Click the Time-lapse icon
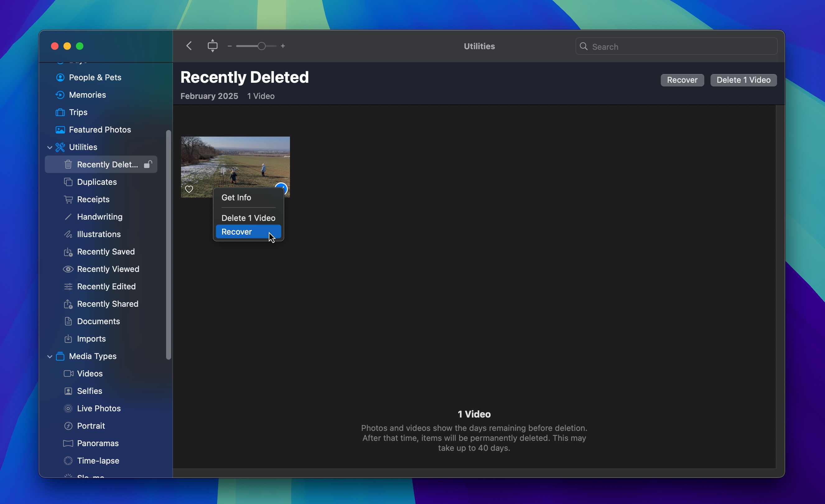This screenshot has height=504, width=825. pyautogui.click(x=68, y=460)
